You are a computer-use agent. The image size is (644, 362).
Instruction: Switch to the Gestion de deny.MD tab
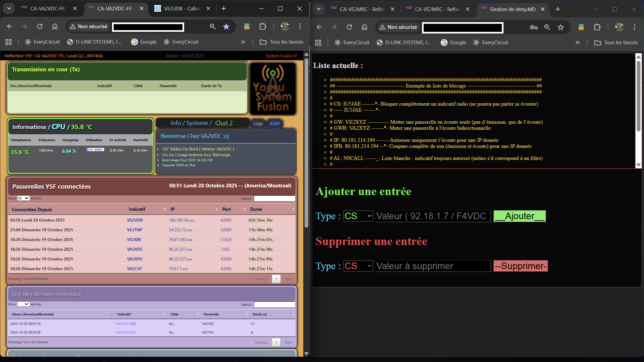pyautogui.click(x=512, y=9)
